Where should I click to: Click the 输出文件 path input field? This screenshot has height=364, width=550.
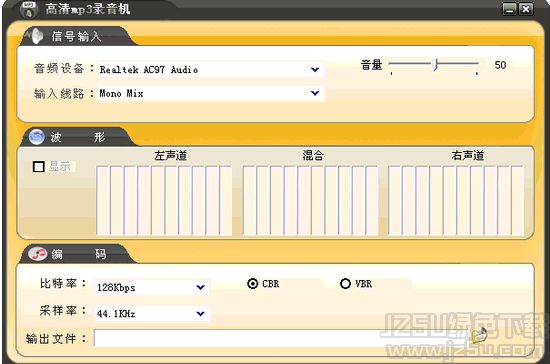[281, 338]
